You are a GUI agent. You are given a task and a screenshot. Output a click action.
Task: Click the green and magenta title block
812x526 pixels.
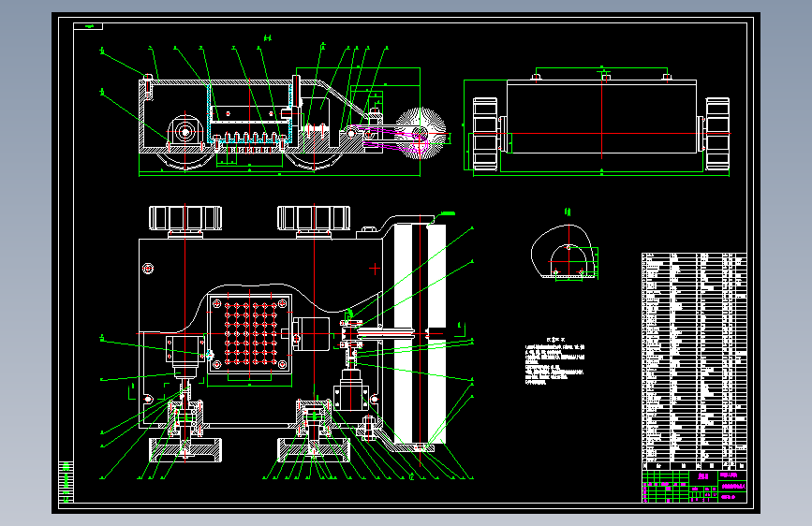tap(694, 486)
